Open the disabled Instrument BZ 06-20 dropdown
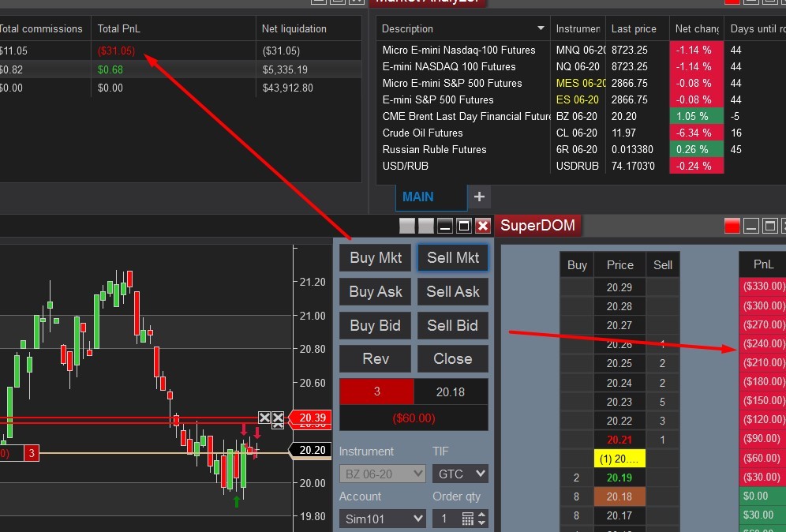786x532 pixels. pos(383,474)
